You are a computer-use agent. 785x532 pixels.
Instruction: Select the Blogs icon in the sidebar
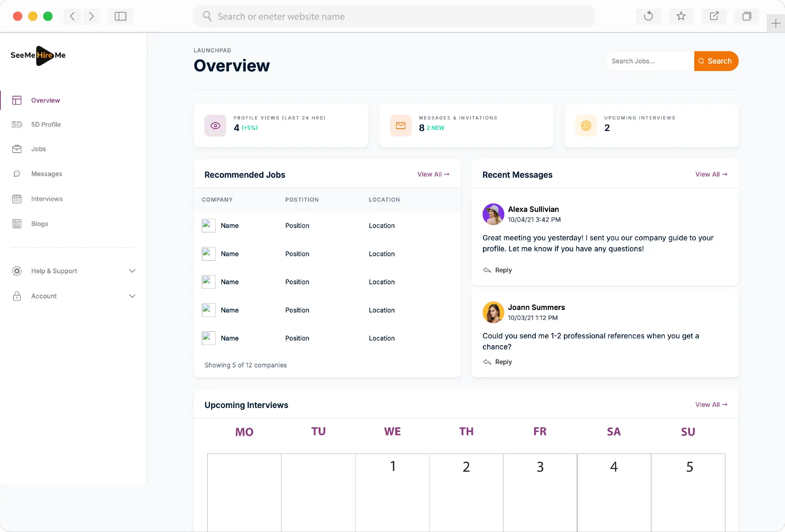(17, 224)
